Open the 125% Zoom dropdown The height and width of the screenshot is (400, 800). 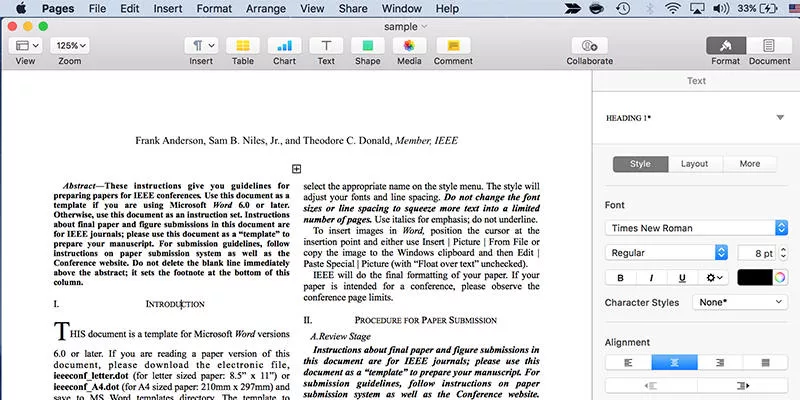(x=70, y=46)
